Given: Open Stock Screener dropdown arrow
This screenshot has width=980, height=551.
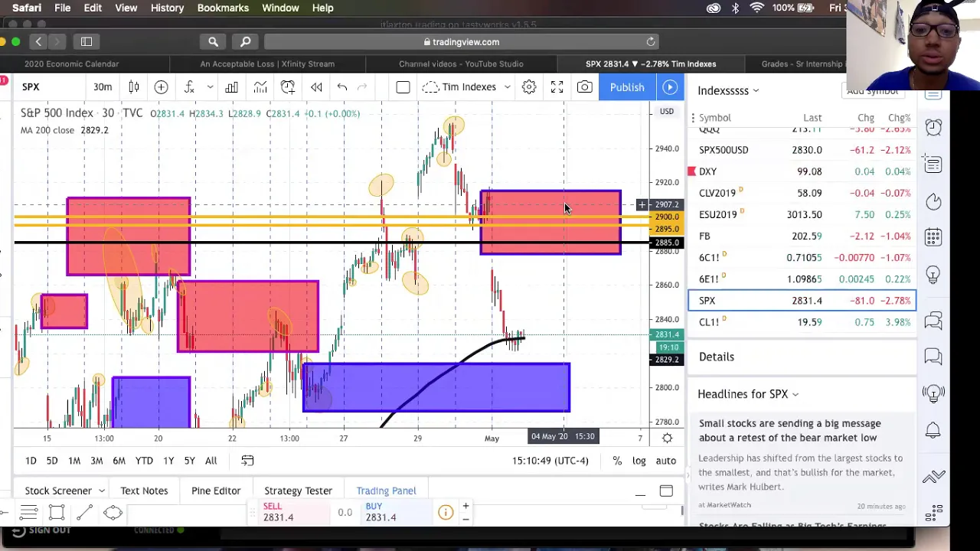Looking at the screenshot, I should 101,491.
